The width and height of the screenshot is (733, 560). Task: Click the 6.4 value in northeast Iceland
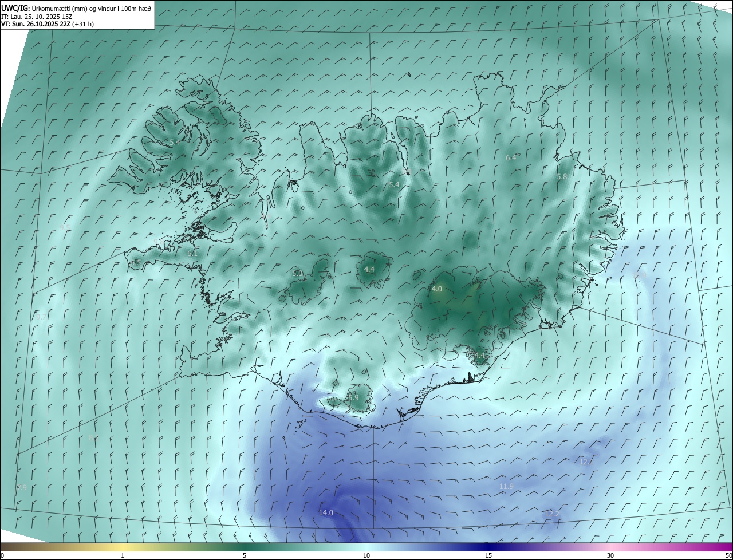[x=511, y=157]
